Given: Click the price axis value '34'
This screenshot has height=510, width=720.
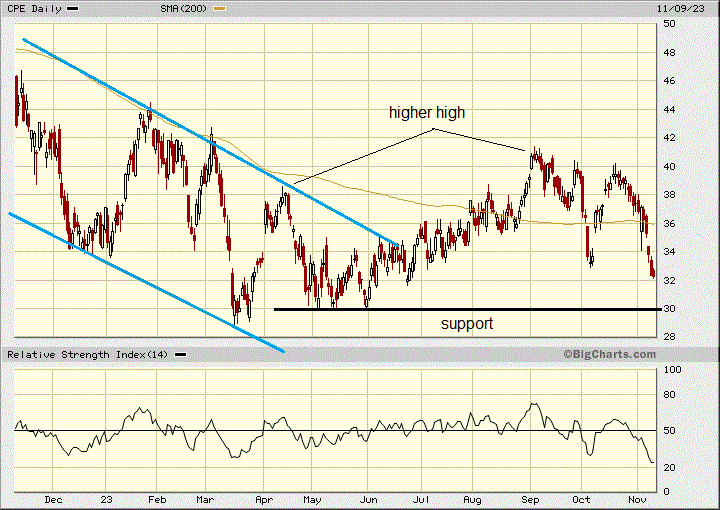Looking at the screenshot, I should (669, 252).
